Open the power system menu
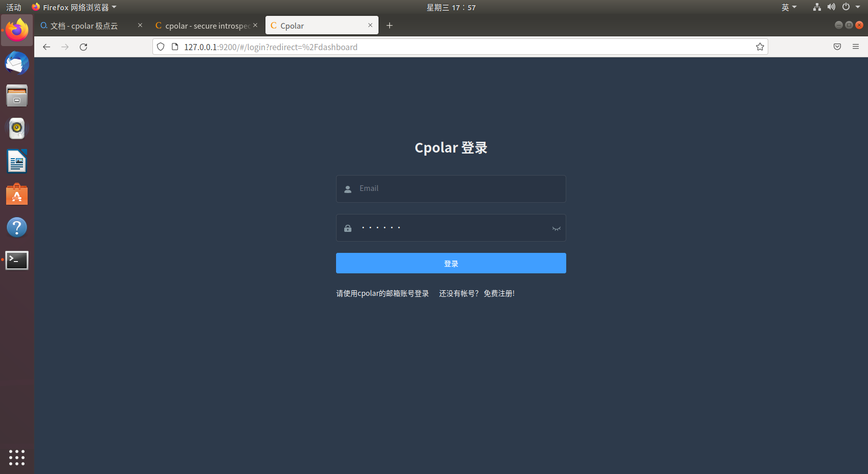 click(851, 7)
